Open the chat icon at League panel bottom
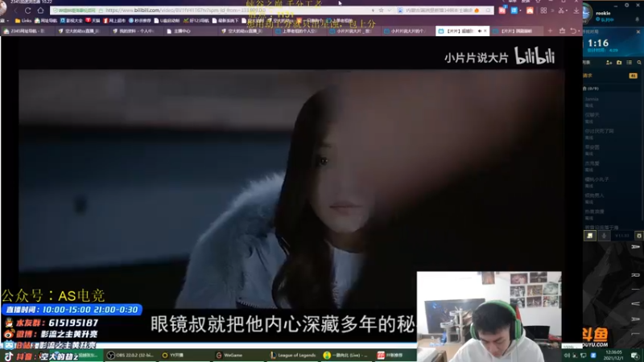This screenshot has height=362, width=644. click(590, 236)
